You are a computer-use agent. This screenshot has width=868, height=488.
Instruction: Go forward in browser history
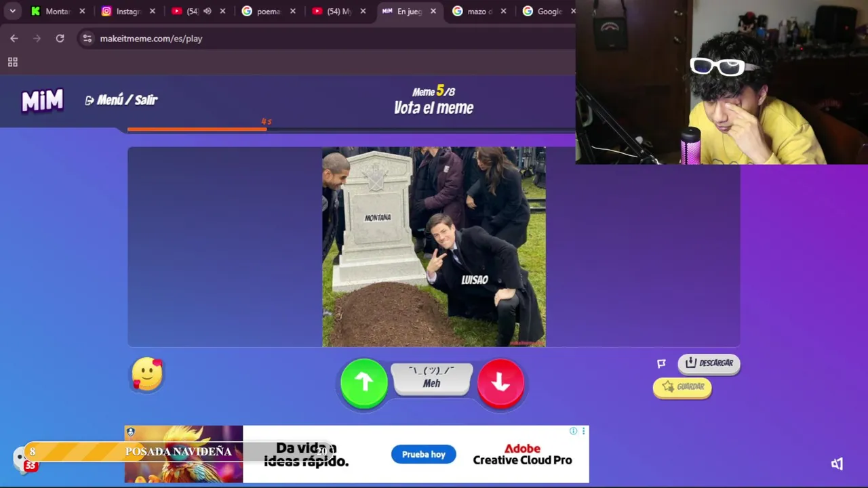(x=37, y=39)
